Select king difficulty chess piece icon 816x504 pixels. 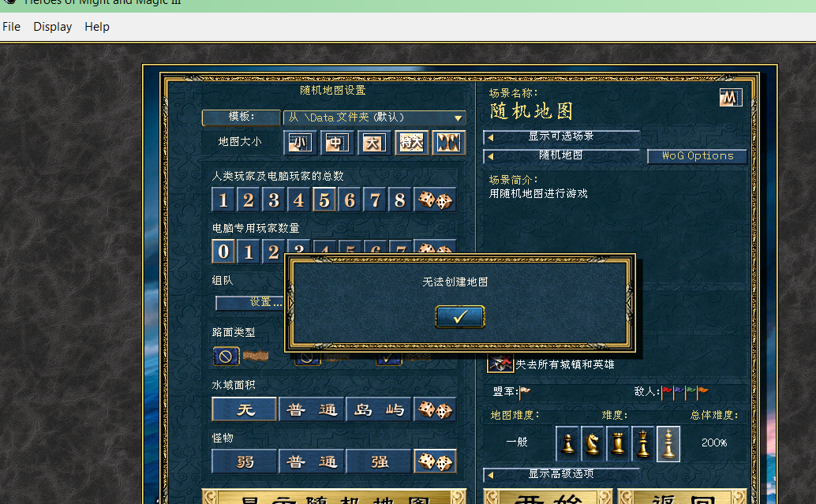[x=668, y=443]
